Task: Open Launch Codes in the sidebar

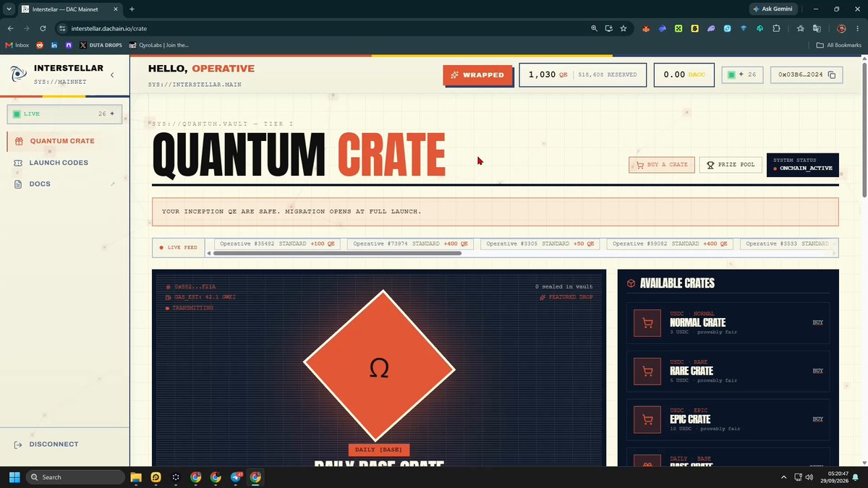Action: [x=59, y=163]
